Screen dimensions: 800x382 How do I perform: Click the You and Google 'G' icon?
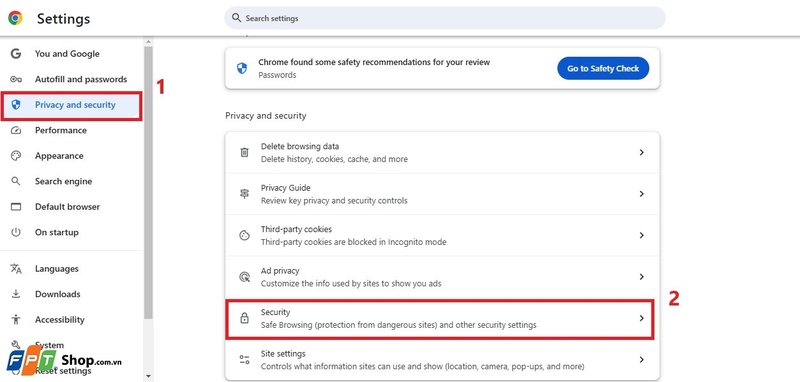pos(16,54)
